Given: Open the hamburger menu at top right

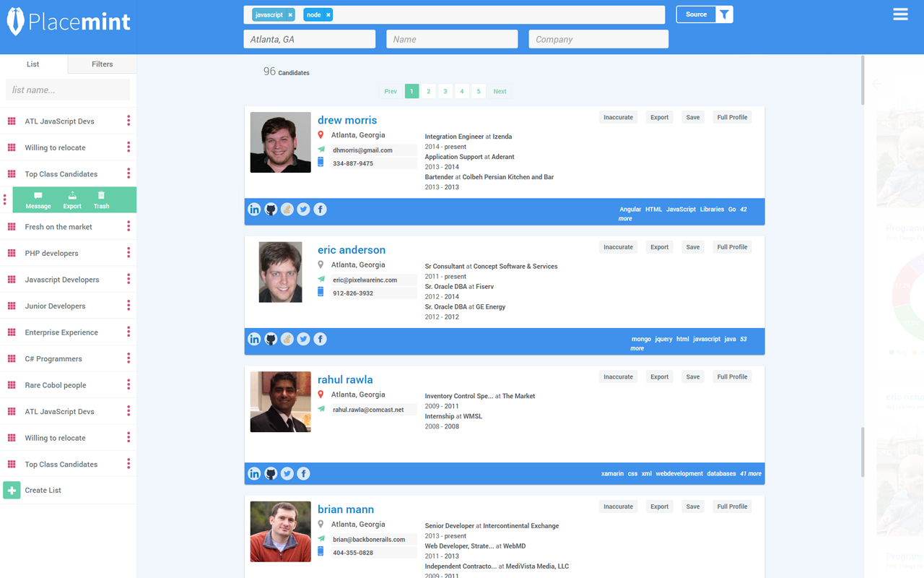Looking at the screenshot, I should coord(899,14).
